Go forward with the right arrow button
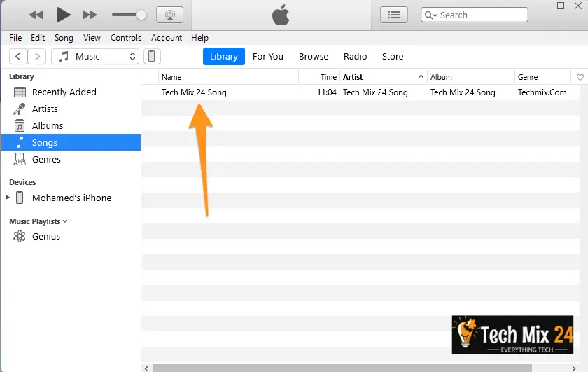This screenshot has width=588, height=372. coord(36,57)
